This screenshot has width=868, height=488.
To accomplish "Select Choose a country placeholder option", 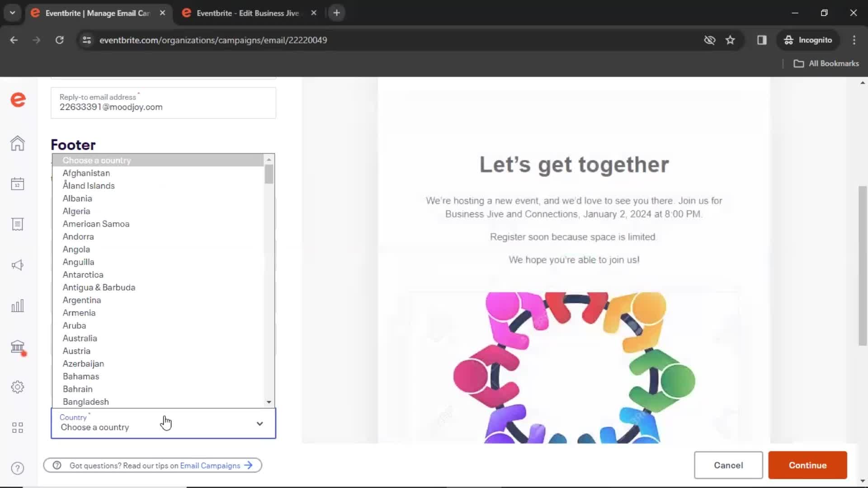I will pyautogui.click(x=158, y=160).
